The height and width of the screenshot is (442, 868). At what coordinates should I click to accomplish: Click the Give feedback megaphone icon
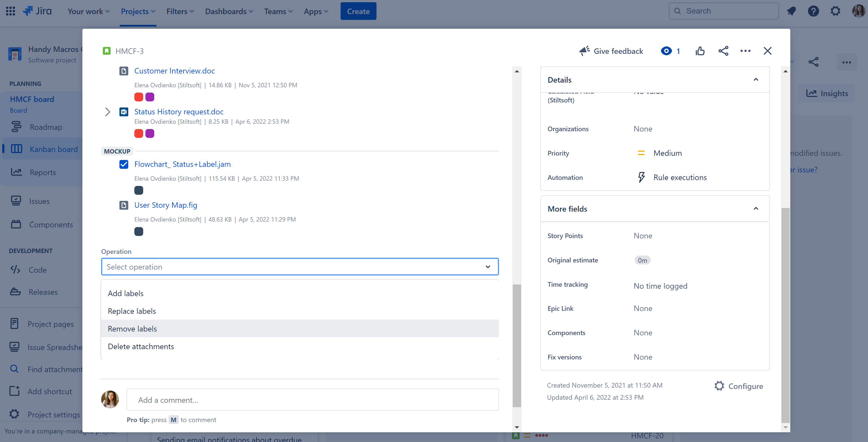[x=583, y=51]
